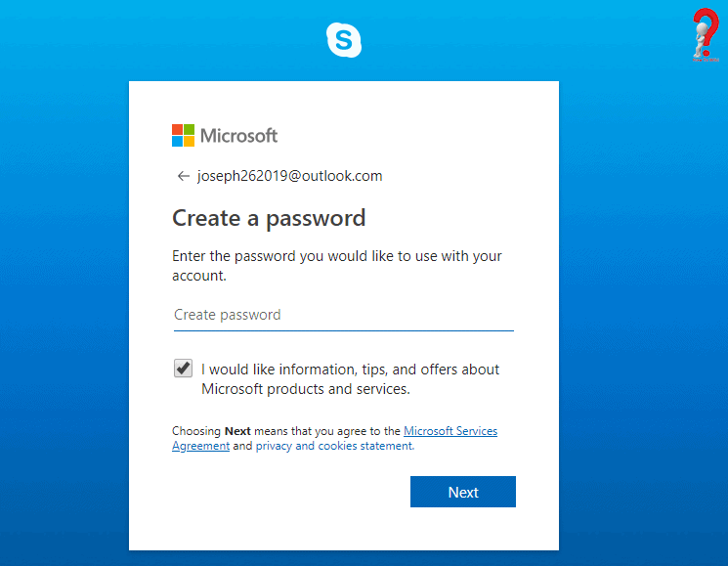Image resolution: width=728 pixels, height=566 pixels.
Task: Go back using the left arrow
Action: (x=184, y=176)
